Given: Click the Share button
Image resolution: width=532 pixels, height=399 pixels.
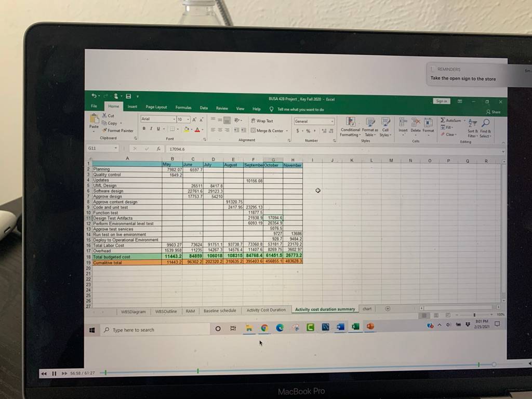Looking at the screenshot, I should [494, 112].
